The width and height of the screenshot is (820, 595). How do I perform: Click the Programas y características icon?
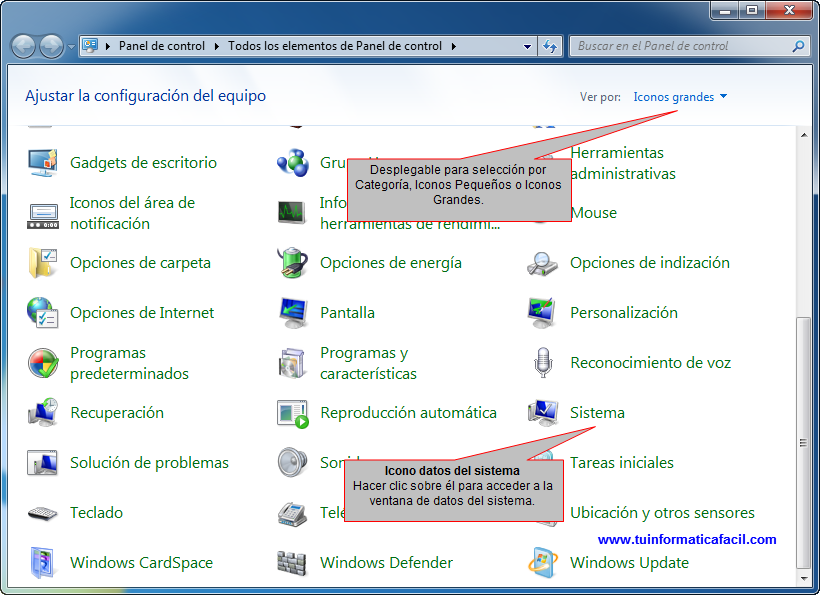292,363
